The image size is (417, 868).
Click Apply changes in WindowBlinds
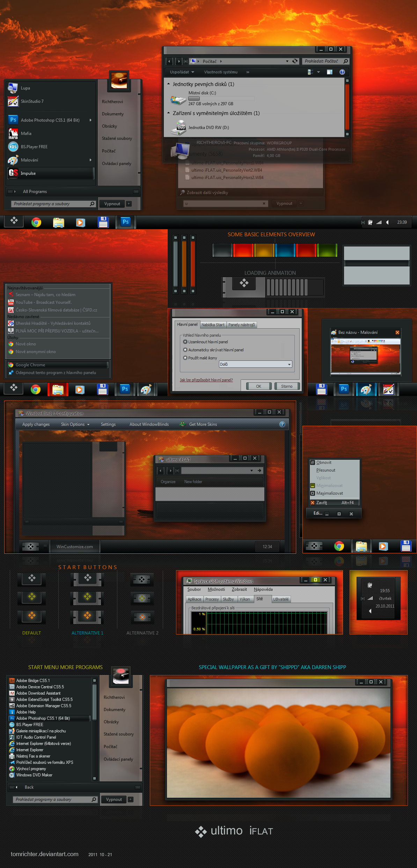coord(36,424)
